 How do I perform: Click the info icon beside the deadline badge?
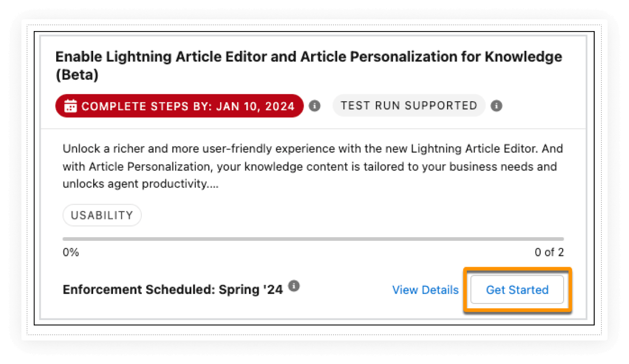pos(314,105)
